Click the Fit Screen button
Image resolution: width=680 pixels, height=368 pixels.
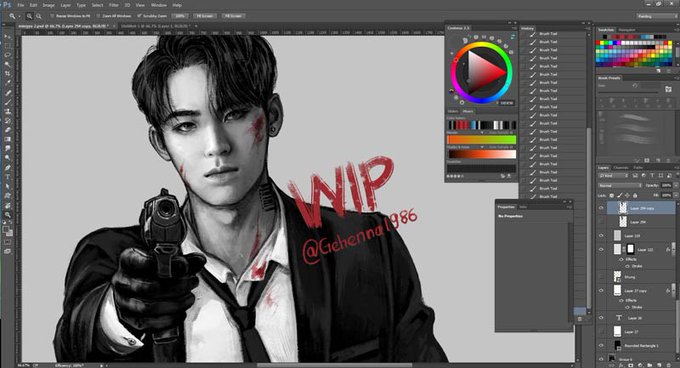205,16
